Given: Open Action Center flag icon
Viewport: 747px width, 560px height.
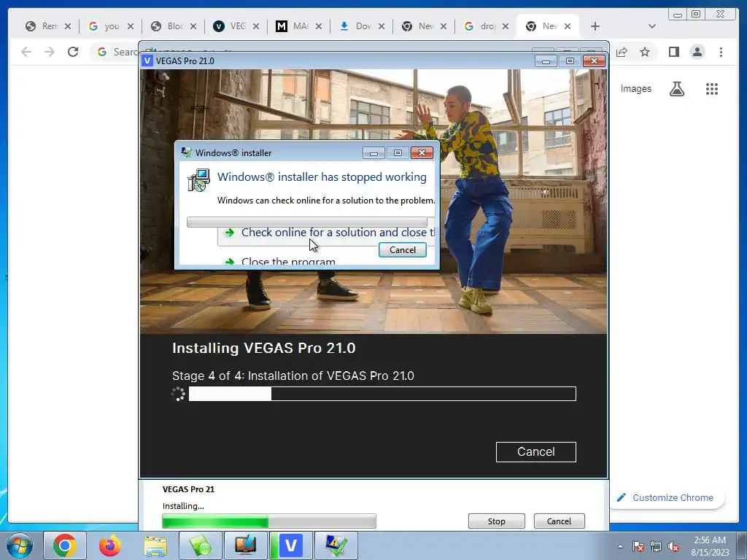Looking at the screenshot, I should click(638, 546).
